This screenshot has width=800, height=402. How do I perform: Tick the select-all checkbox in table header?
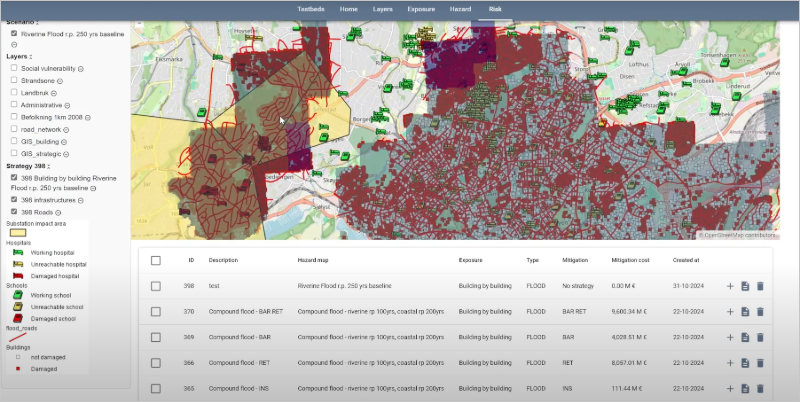click(155, 260)
